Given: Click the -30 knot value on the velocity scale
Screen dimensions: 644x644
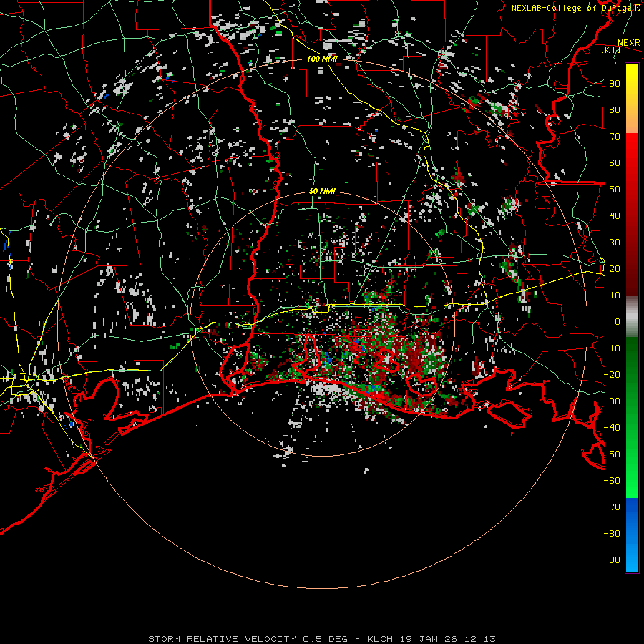Looking at the screenshot, I should pyautogui.click(x=612, y=401).
